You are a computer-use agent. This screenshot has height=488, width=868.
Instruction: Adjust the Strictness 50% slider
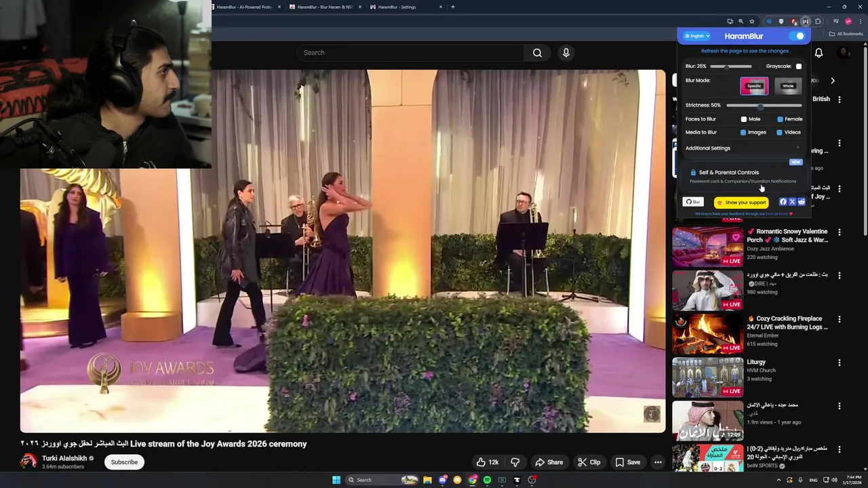coord(764,106)
